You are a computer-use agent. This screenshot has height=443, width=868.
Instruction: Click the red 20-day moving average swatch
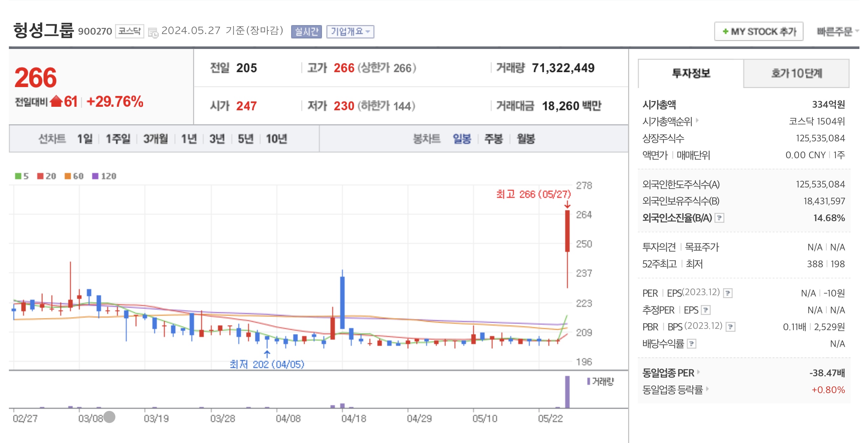(x=40, y=176)
